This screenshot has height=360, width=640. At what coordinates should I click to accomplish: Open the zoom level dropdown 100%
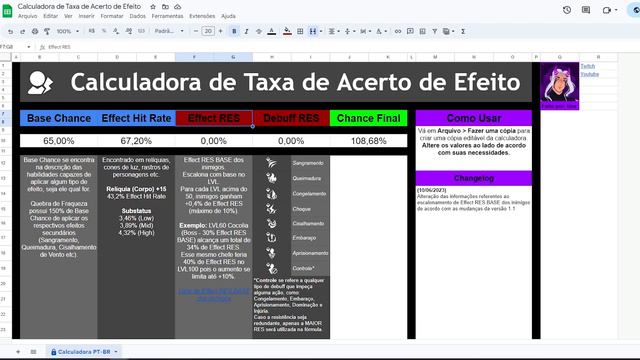tap(67, 31)
